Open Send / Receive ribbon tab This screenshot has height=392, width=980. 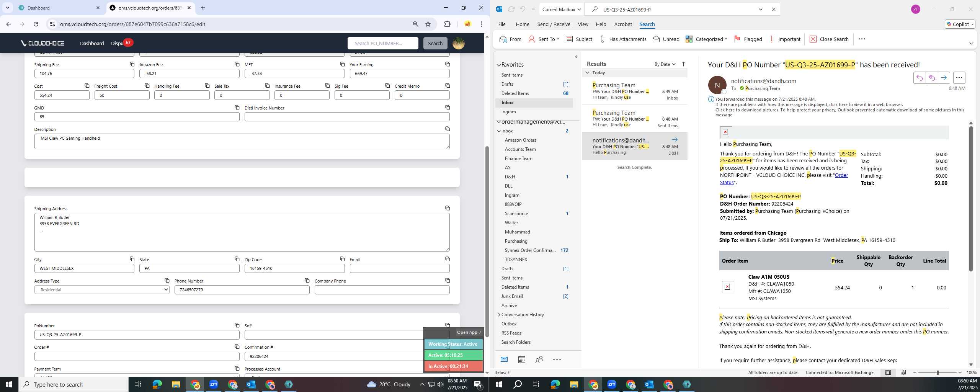(x=554, y=24)
